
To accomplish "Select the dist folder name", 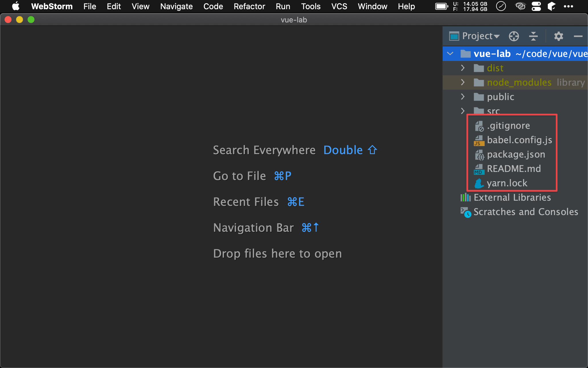I will (x=495, y=68).
